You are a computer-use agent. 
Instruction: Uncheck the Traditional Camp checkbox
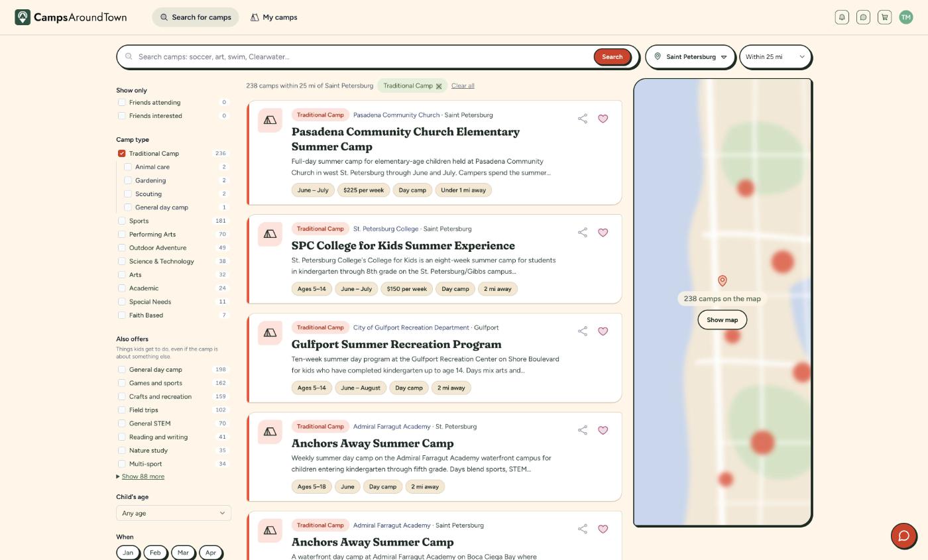(121, 154)
